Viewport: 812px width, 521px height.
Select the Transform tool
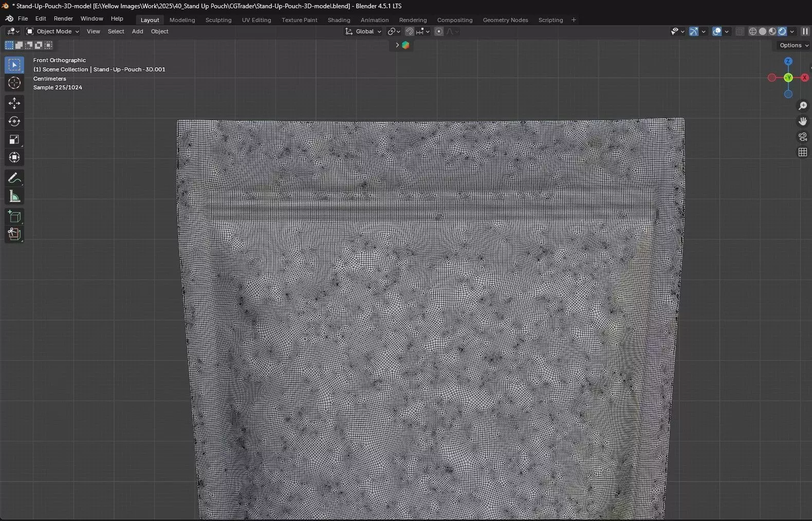pyautogui.click(x=14, y=157)
